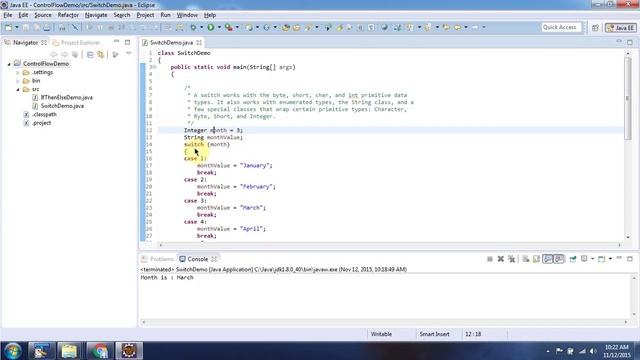The height and width of the screenshot is (360, 640).
Task: Maximize the Navigator view panel
Action: (x=128, y=42)
